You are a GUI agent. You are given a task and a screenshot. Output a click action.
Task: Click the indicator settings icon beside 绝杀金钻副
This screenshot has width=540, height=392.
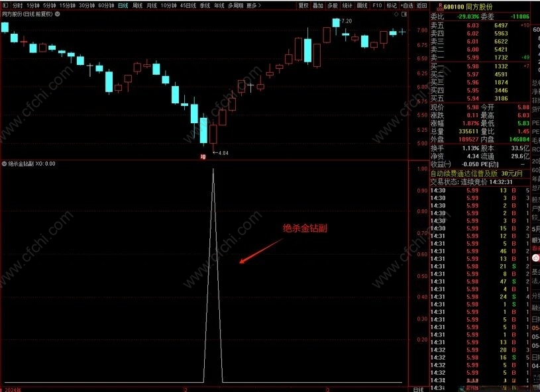5,164
